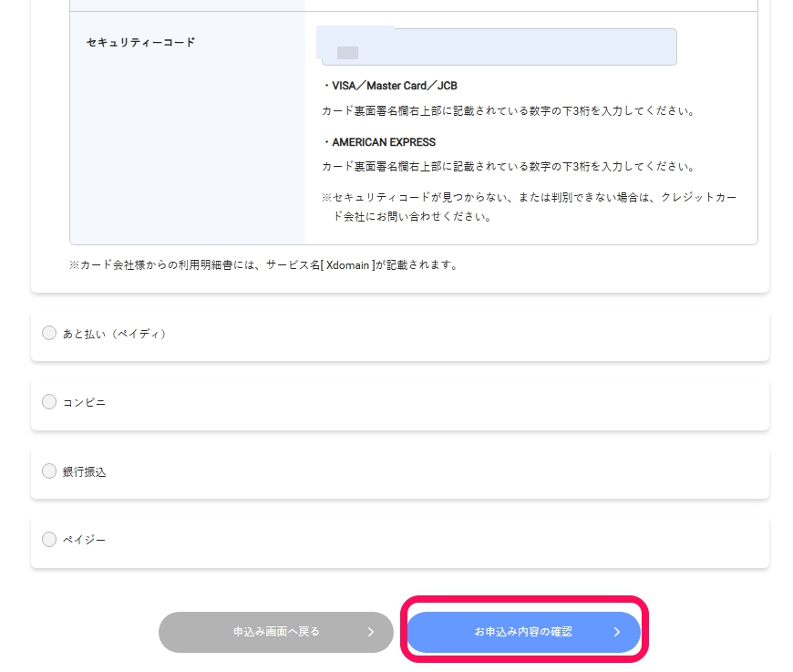The width and height of the screenshot is (793, 672).
Task: Click the chevron on お申込み内容の確認 button
Action: (617, 631)
